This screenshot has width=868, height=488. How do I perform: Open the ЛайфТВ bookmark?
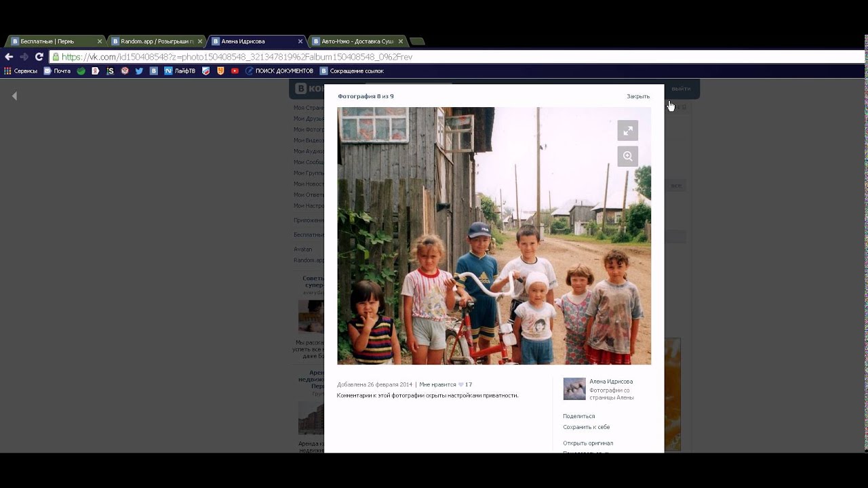(x=180, y=70)
